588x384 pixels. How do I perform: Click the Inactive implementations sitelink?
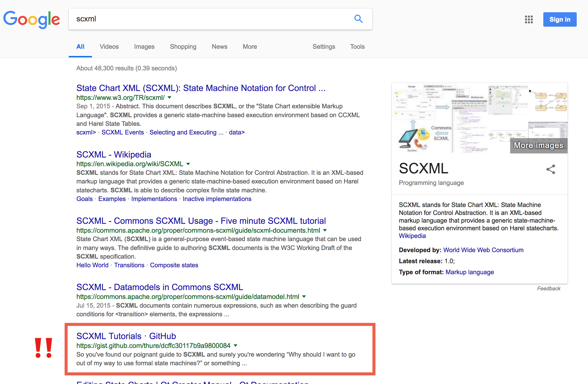(217, 199)
